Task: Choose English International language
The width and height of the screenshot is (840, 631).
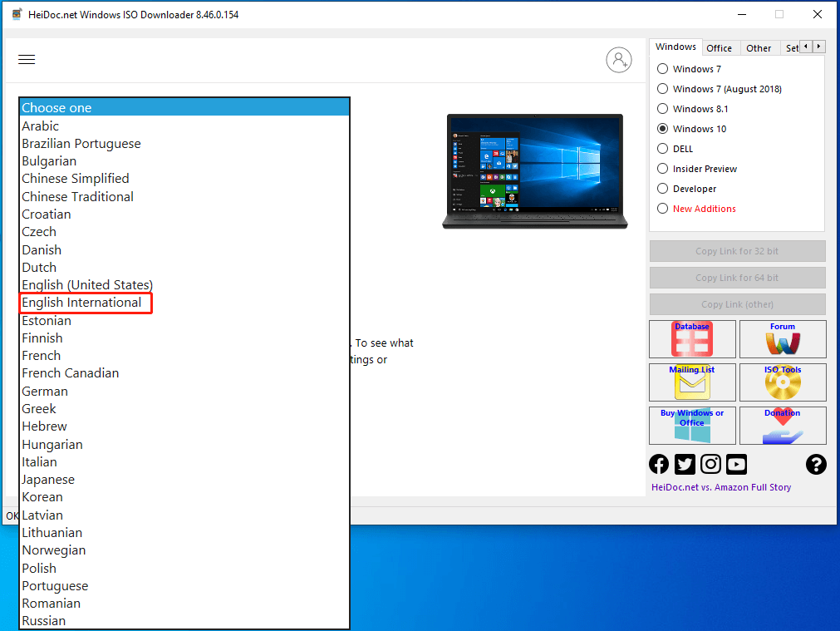Action: click(184, 303)
